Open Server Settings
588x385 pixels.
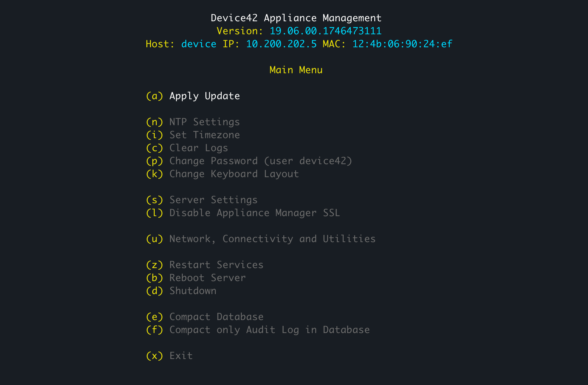coord(213,200)
